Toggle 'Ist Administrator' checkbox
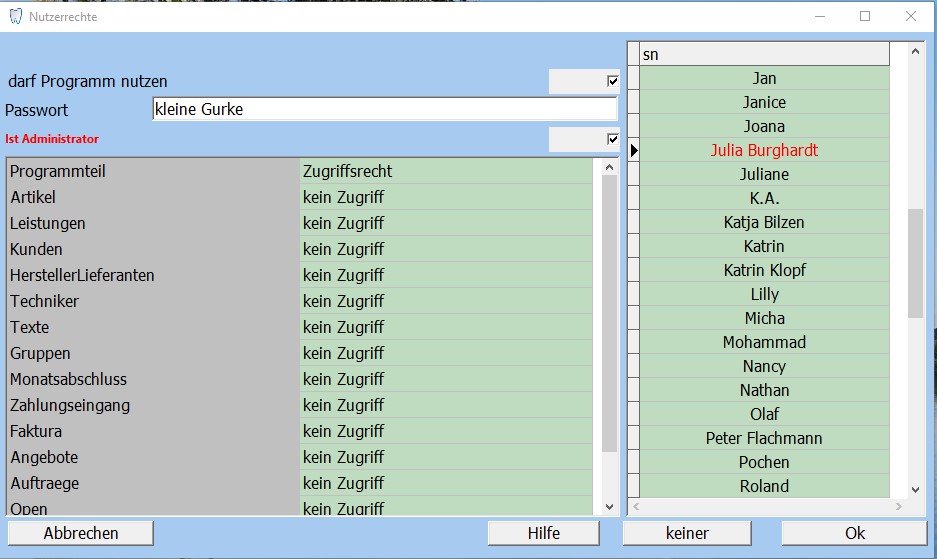The width and height of the screenshot is (937, 559). coord(613,139)
